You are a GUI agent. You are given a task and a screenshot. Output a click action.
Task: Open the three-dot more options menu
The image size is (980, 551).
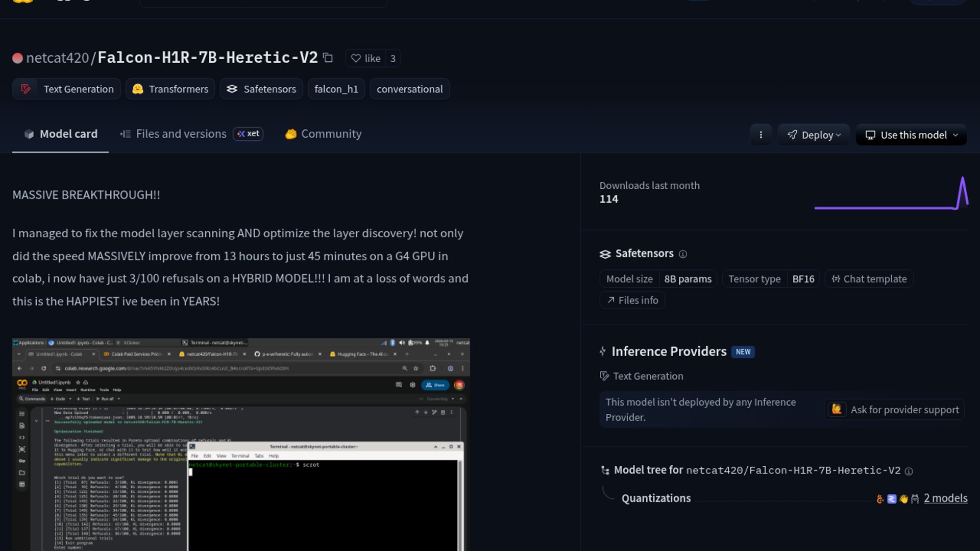point(761,135)
